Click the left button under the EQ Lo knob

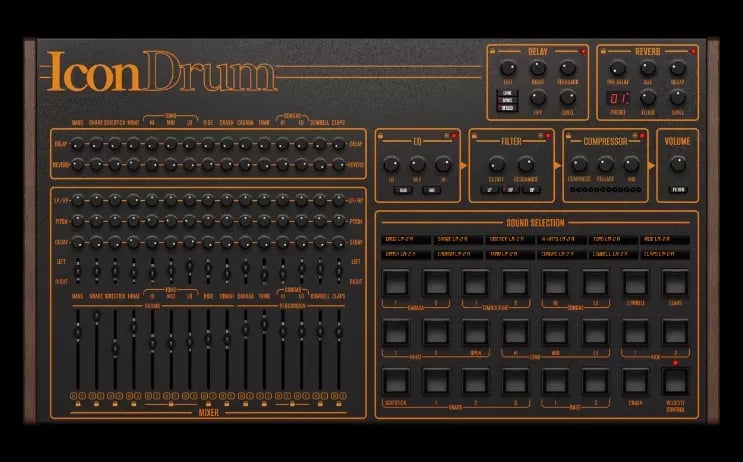tap(403, 190)
